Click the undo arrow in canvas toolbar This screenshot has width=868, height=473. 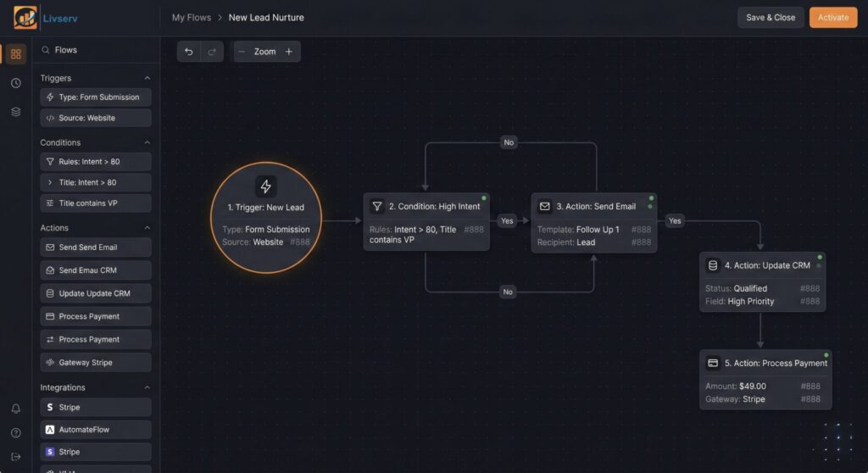(x=188, y=52)
